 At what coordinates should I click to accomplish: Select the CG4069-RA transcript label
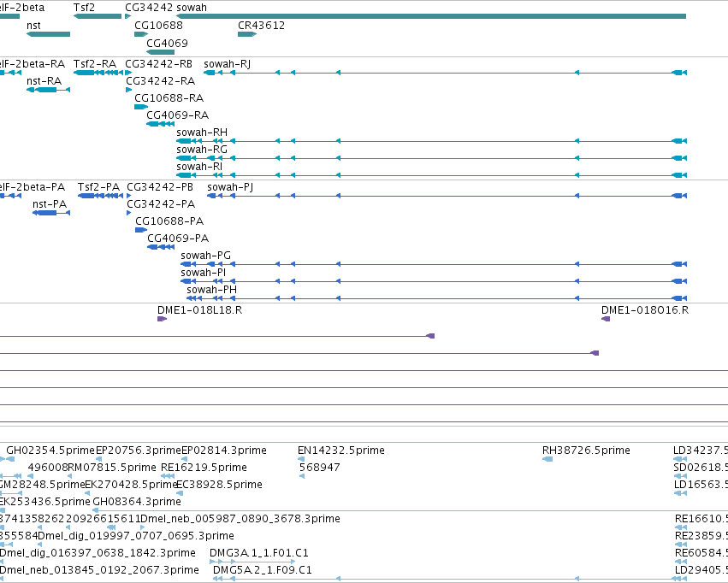[x=177, y=115]
